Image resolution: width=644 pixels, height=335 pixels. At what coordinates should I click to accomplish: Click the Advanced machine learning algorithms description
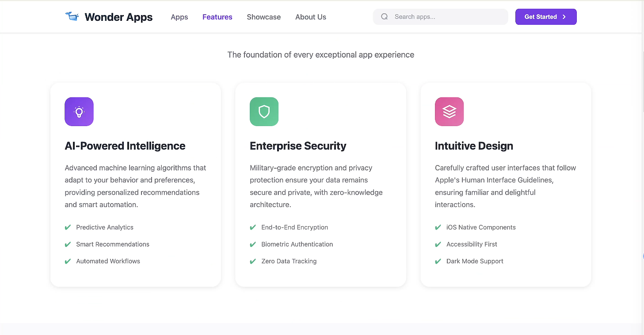136,186
